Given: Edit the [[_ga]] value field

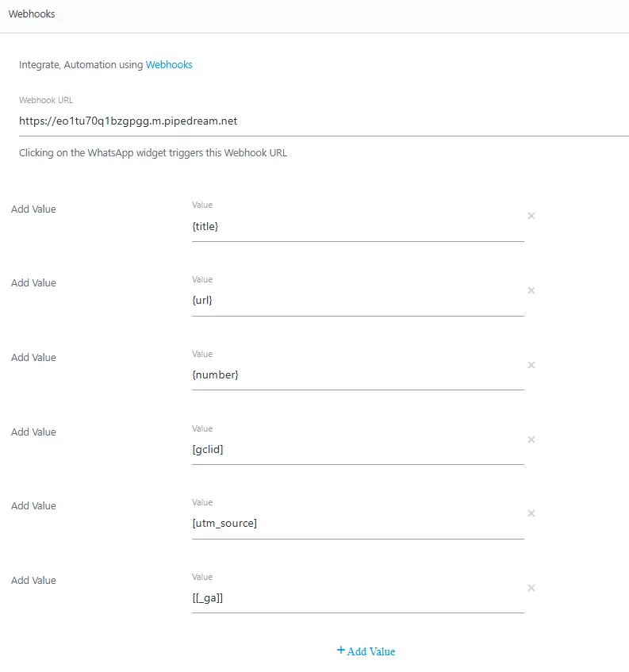Looking at the screenshot, I should coord(358,598).
